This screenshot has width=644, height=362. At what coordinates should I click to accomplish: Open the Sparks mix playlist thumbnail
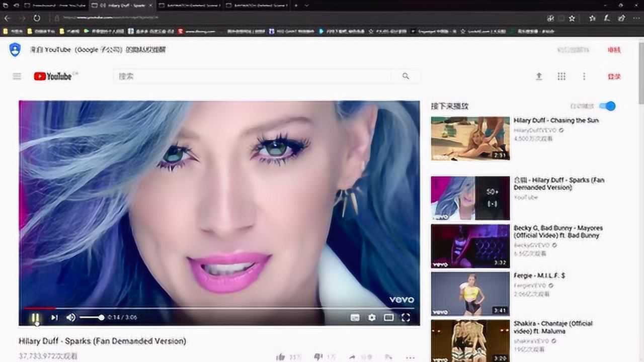coord(470,198)
